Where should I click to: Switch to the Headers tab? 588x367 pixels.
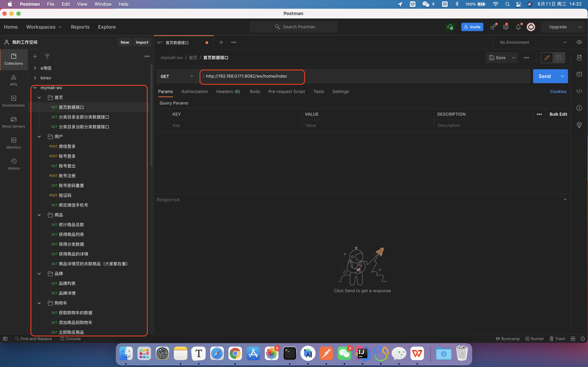click(228, 92)
